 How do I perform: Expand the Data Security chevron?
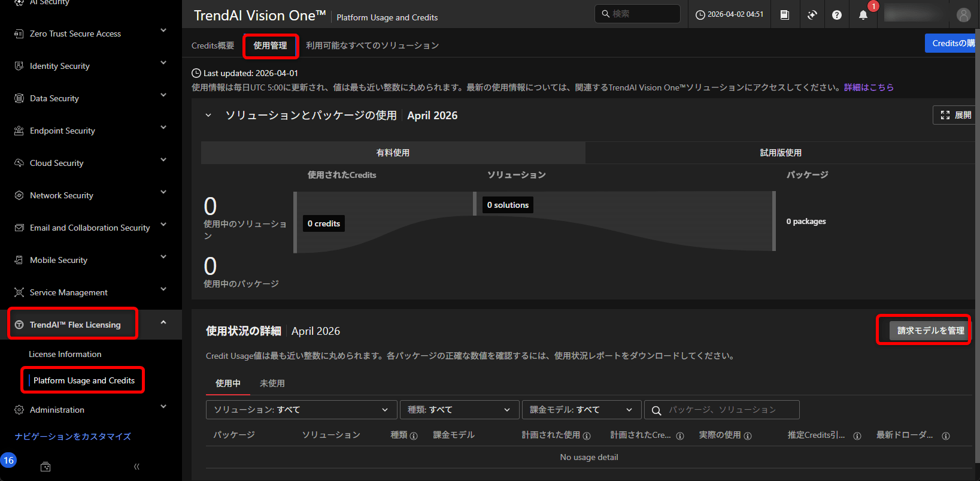pos(163,95)
